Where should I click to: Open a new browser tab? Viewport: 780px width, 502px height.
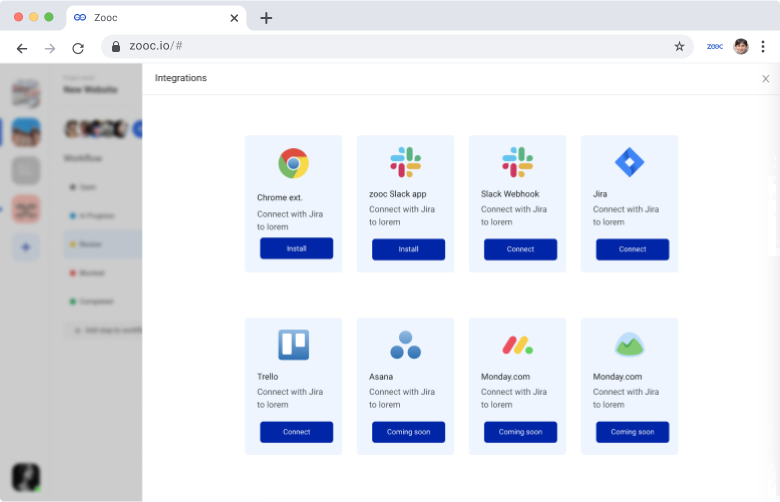click(x=266, y=18)
